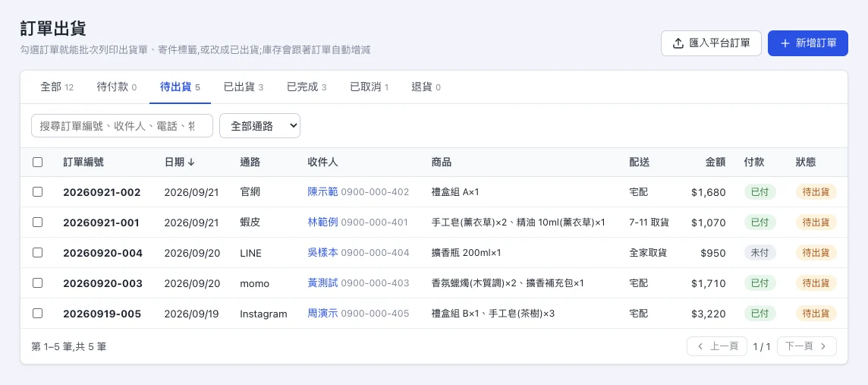The image size is (868, 385).
Task: Check the box for order 20260921-001
Action: click(38, 222)
